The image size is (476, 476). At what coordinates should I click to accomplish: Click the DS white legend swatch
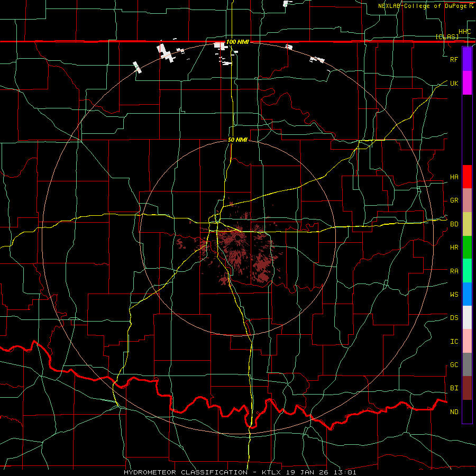467,317
